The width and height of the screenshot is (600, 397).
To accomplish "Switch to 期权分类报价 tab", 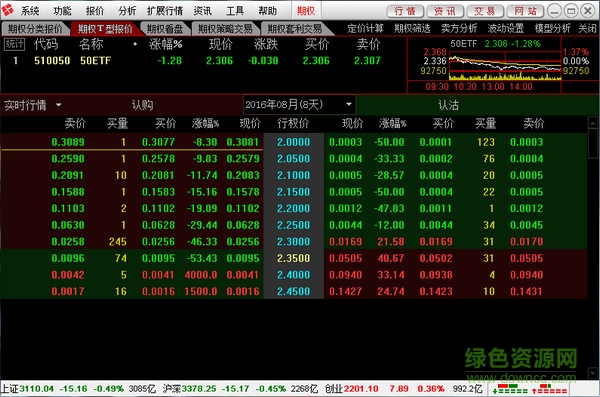I will click(x=35, y=28).
